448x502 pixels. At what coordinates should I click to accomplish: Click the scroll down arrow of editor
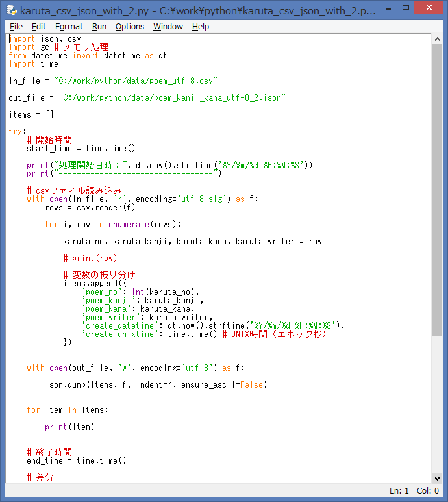tap(438, 478)
